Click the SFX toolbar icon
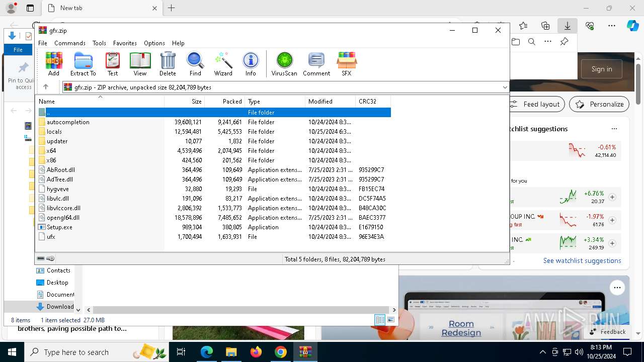This screenshot has height=362, width=644. (347, 64)
